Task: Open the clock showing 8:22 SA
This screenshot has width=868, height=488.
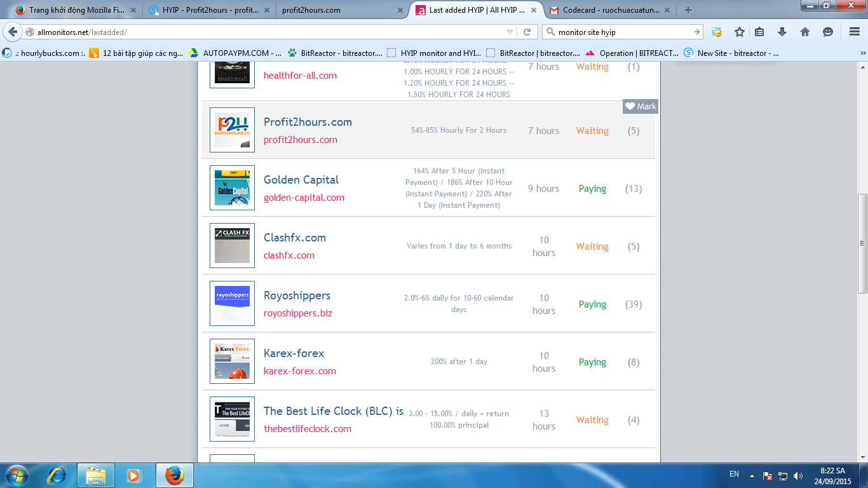Action: pyautogui.click(x=832, y=476)
